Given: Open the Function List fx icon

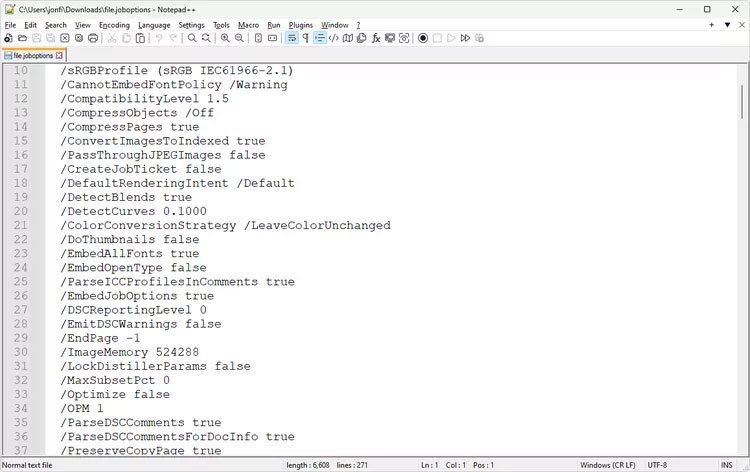Looking at the screenshot, I should click(x=376, y=38).
